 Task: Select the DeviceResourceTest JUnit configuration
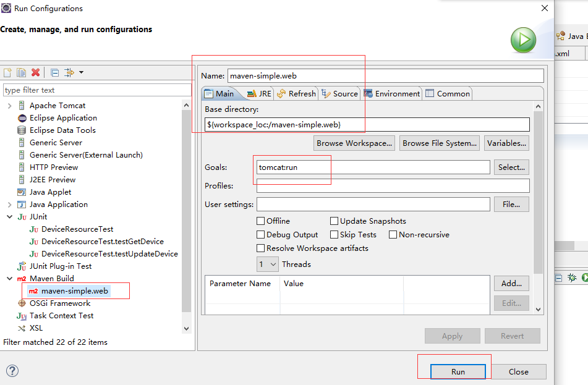[77, 229]
